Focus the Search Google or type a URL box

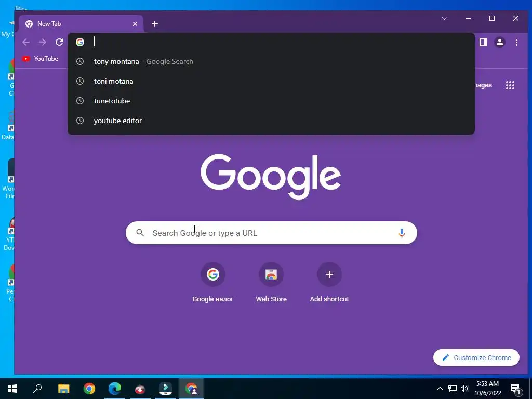point(271,233)
